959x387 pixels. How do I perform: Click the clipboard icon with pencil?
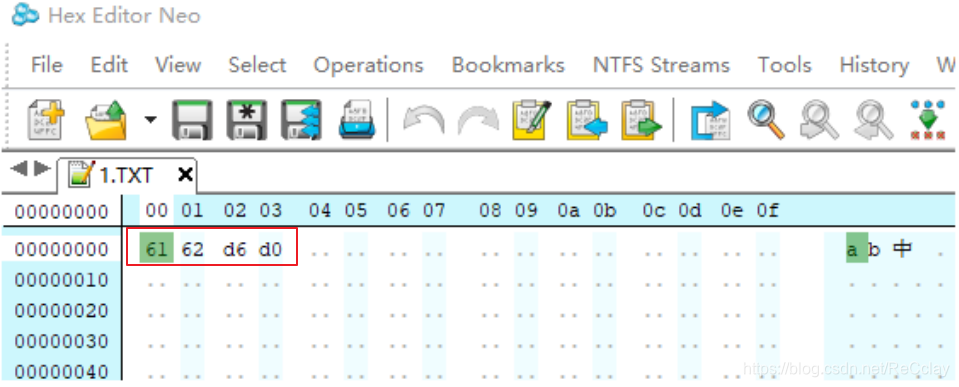[x=532, y=120]
